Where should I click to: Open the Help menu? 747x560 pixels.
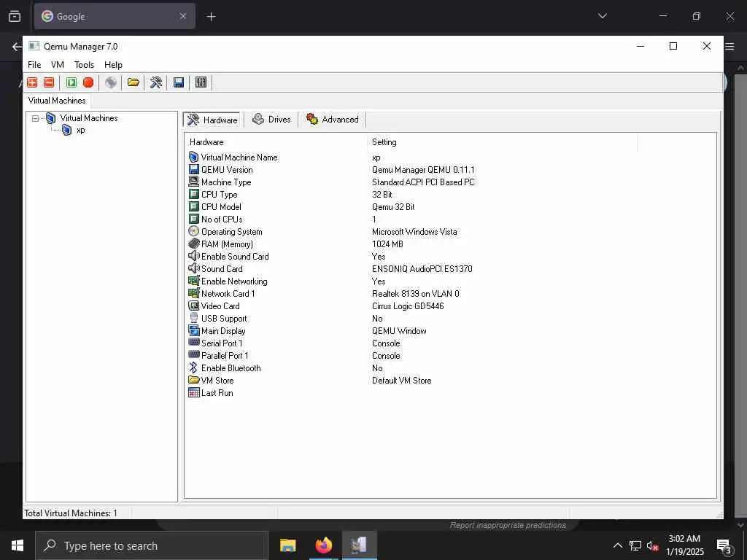click(x=113, y=65)
